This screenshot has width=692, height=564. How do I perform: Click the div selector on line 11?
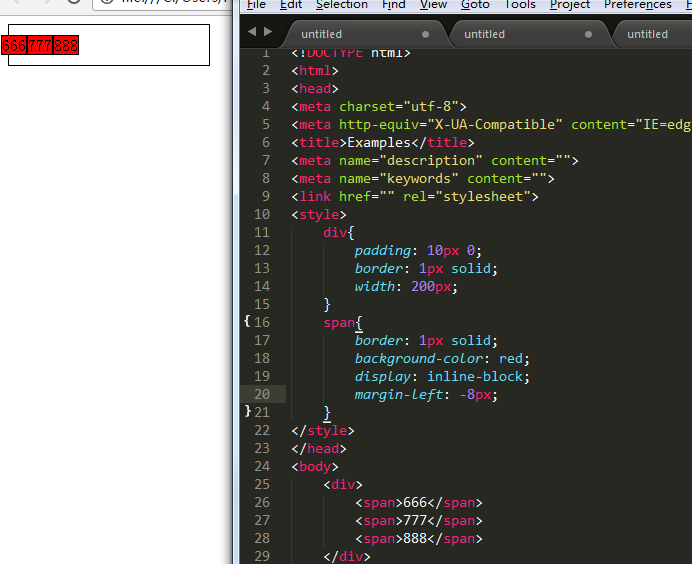(335, 233)
